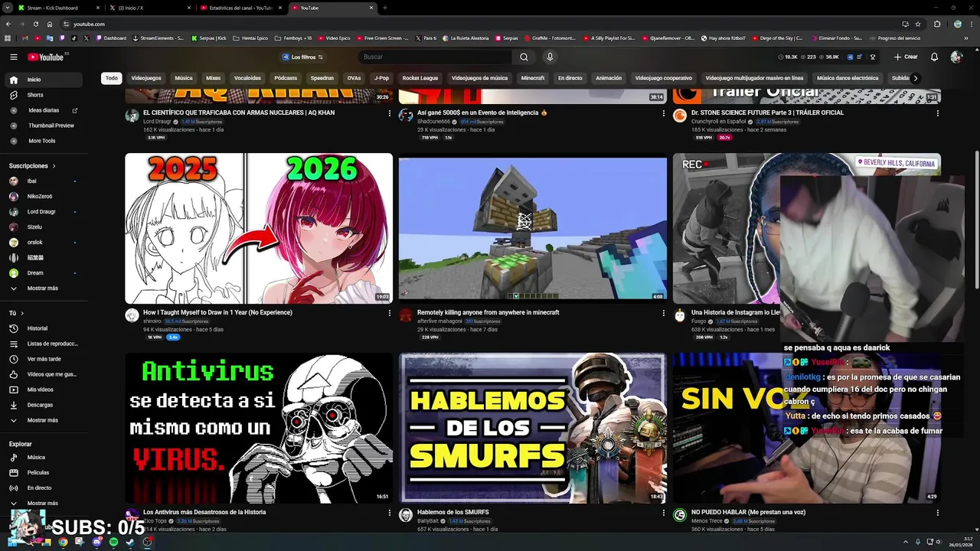Open NikoZero6 channel subscription
Viewport: 980px width, 551px height.
click(x=42, y=197)
